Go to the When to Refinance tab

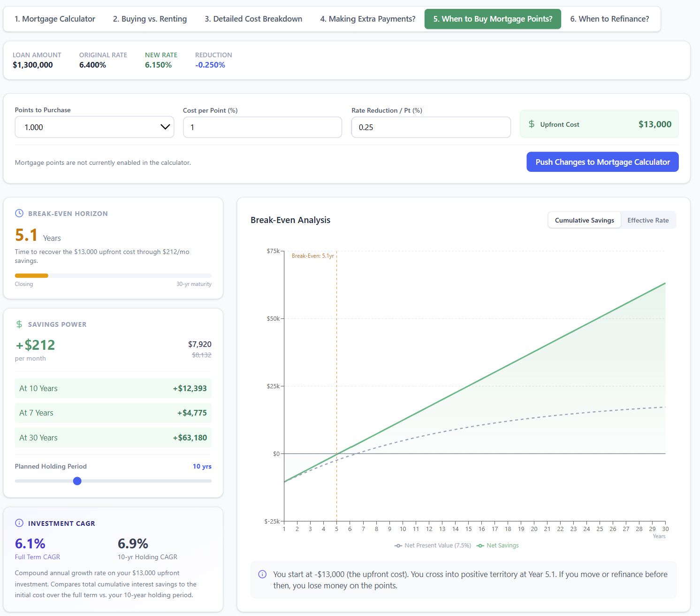coord(609,19)
